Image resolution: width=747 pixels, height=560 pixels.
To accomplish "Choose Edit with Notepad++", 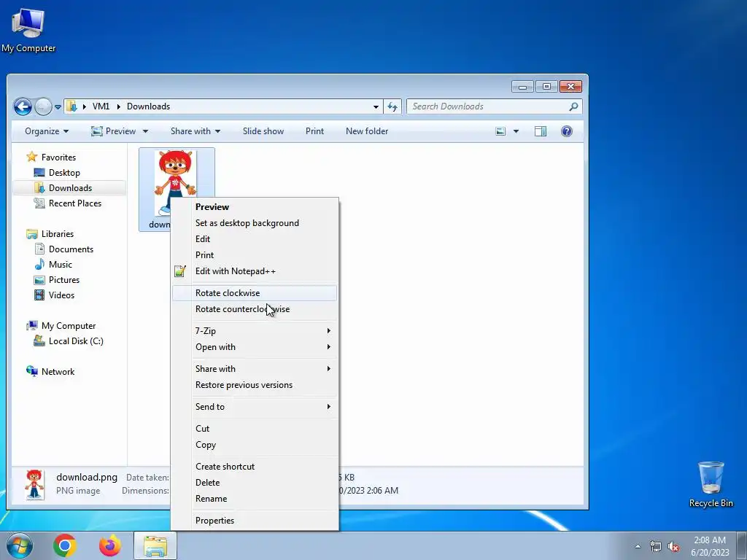I will tap(255, 271).
